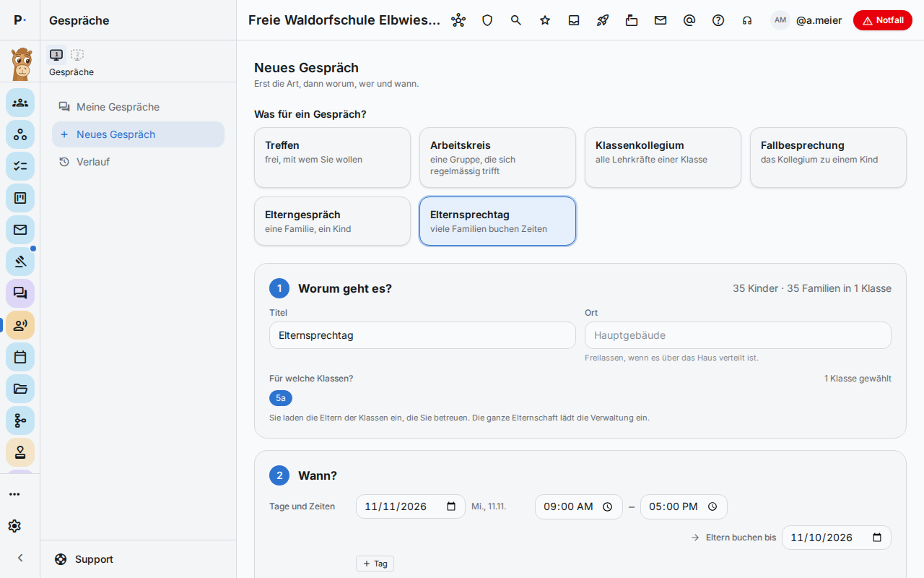Select the Treffen conversation type
The image size is (924, 578).
[x=332, y=158]
